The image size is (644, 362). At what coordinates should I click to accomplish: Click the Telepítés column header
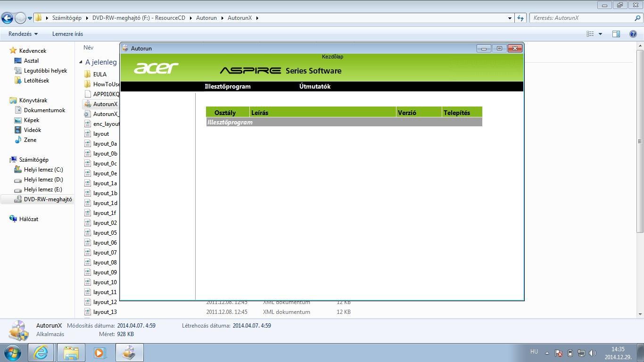[x=462, y=112]
